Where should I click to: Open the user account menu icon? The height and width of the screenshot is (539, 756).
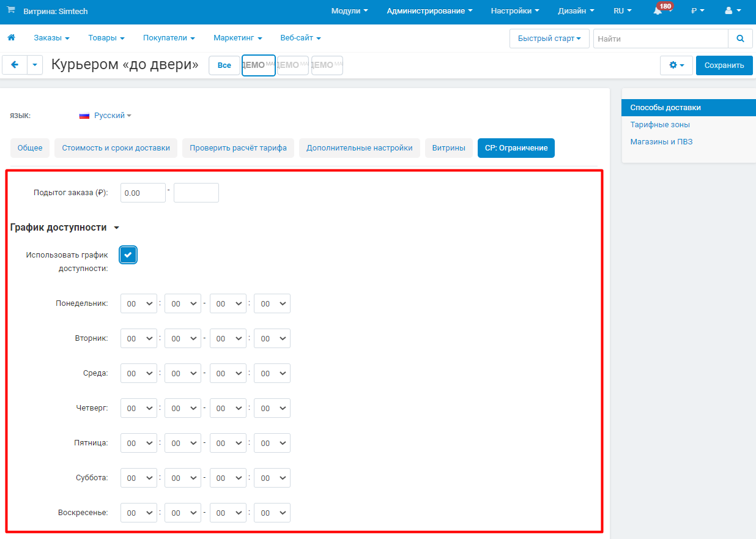click(x=733, y=11)
